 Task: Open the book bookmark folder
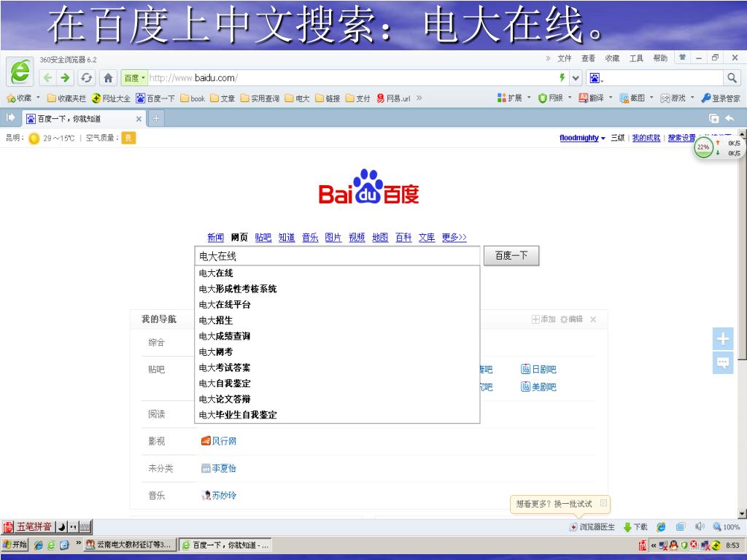[x=193, y=98]
